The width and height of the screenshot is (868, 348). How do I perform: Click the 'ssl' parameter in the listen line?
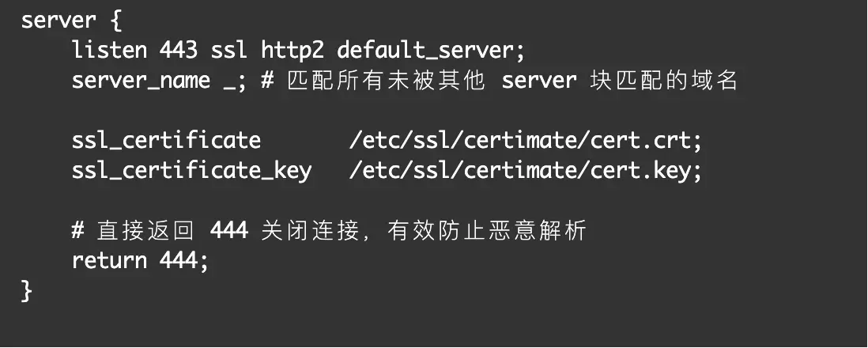pos(228,50)
